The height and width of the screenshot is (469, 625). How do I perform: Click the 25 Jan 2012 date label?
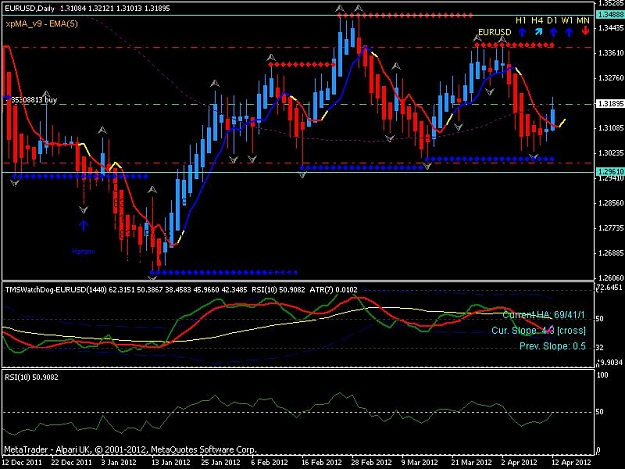pyautogui.click(x=220, y=463)
